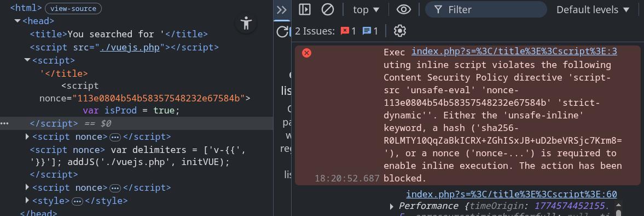
Task: Open the 'top' JavaScript context dropdown
Action: pos(367,9)
